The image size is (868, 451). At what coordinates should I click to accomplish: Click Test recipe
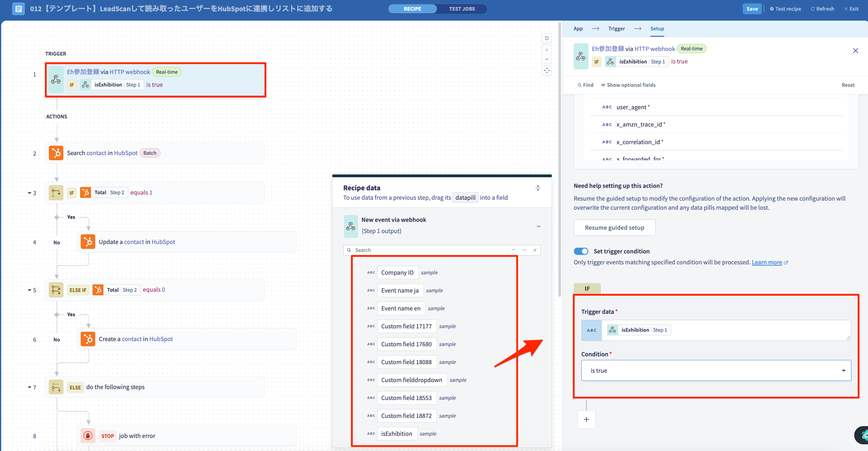point(785,9)
